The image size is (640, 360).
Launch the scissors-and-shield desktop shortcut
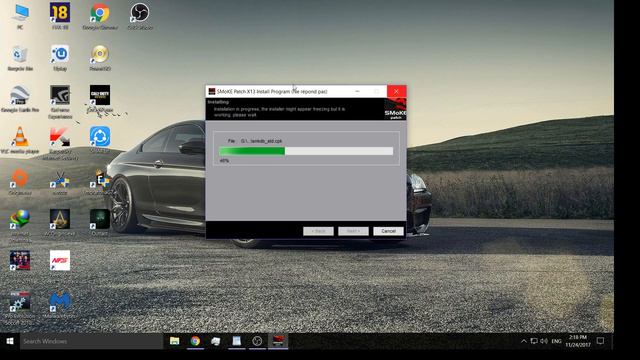click(60, 182)
